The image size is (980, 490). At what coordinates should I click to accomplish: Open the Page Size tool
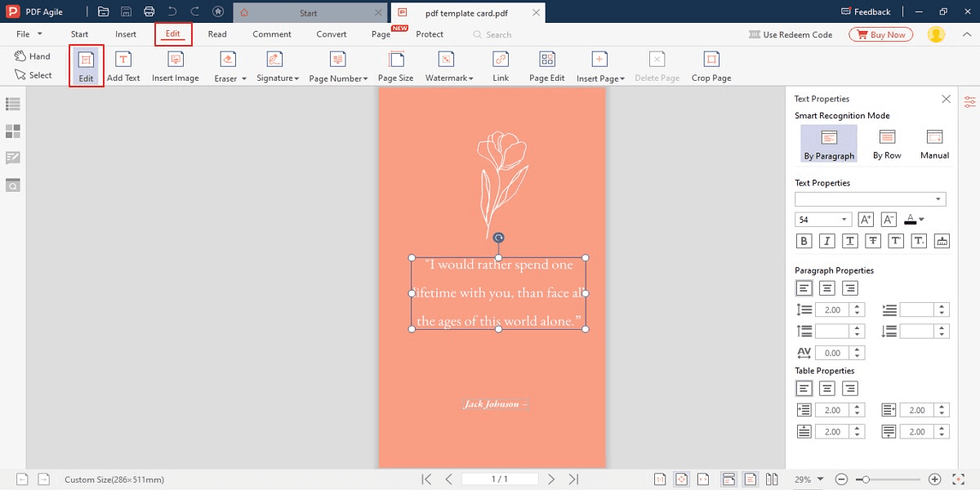point(396,66)
